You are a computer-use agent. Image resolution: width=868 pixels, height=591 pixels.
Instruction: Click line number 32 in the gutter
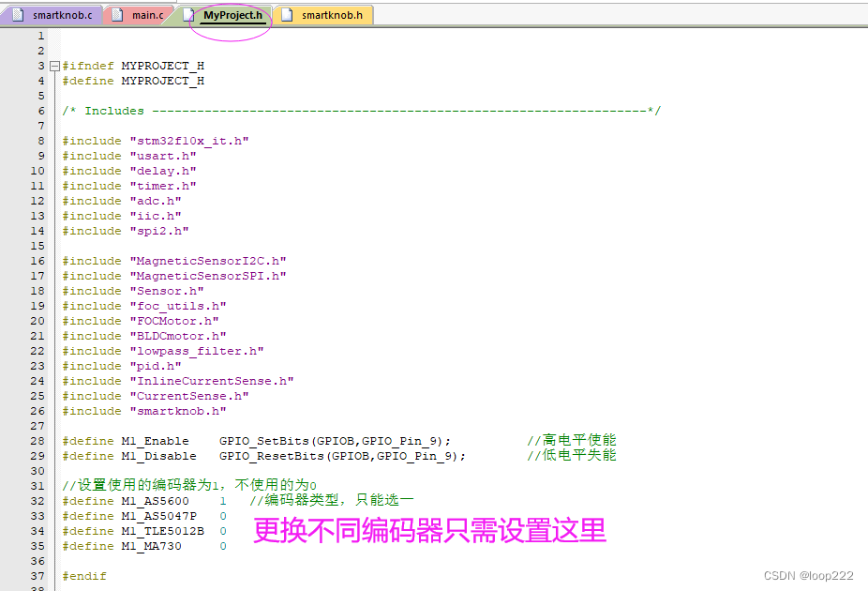[x=37, y=501]
